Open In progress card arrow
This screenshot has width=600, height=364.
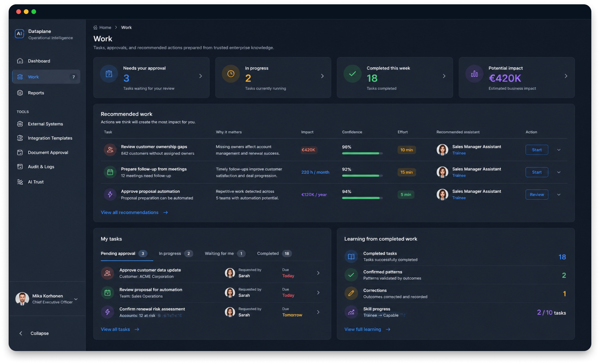[322, 76]
